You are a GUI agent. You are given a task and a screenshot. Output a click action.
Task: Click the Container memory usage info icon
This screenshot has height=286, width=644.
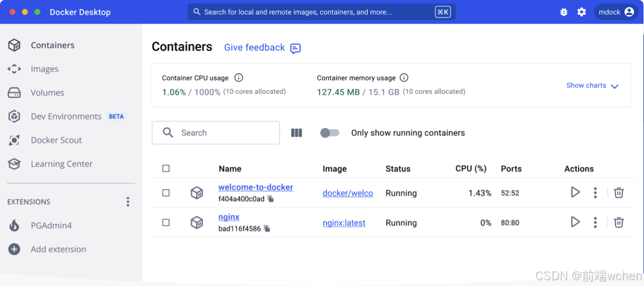pos(404,78)
